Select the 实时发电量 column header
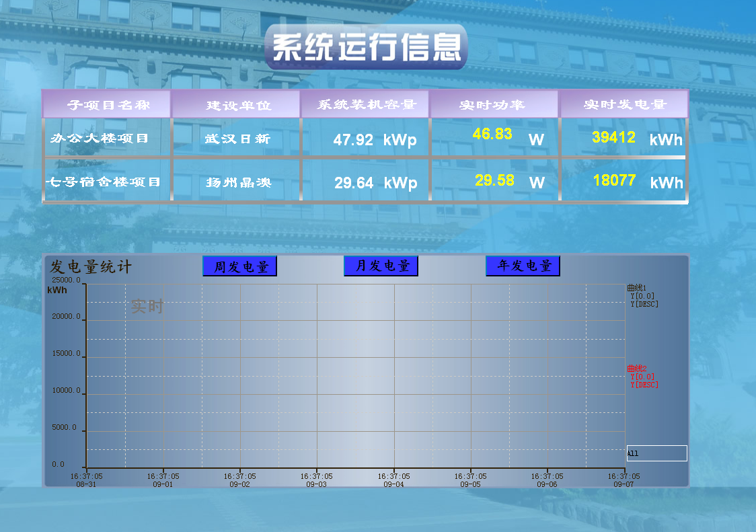The image size is (756, 532). click(624, 104)
